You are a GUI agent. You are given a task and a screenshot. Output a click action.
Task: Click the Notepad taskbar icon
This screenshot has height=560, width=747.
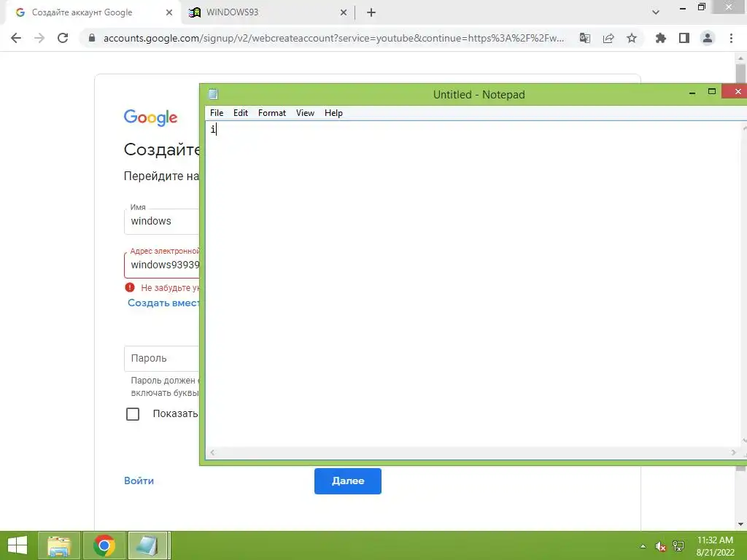tap(148, 545)
